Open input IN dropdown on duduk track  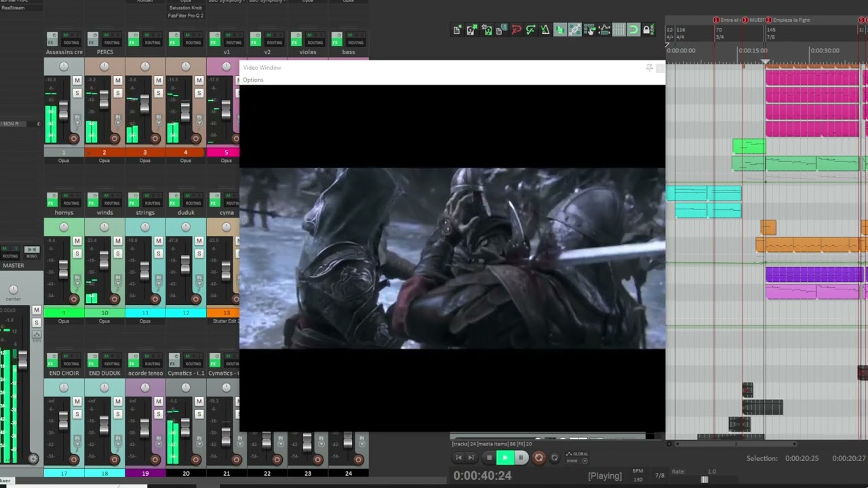click(199, 281)
